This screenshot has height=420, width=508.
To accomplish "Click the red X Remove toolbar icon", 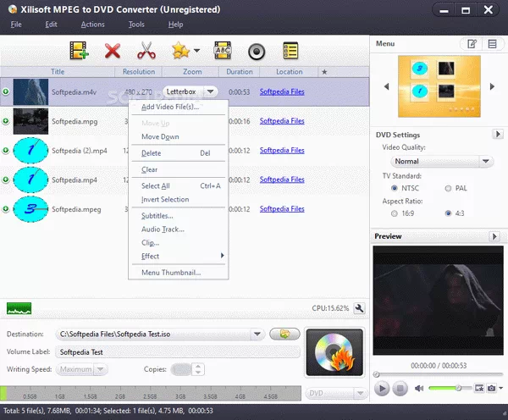I will (113, 50).
